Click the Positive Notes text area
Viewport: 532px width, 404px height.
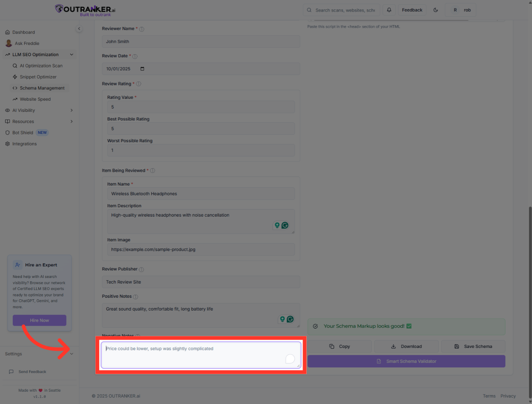pyautogui.click(x=201, y=315)
